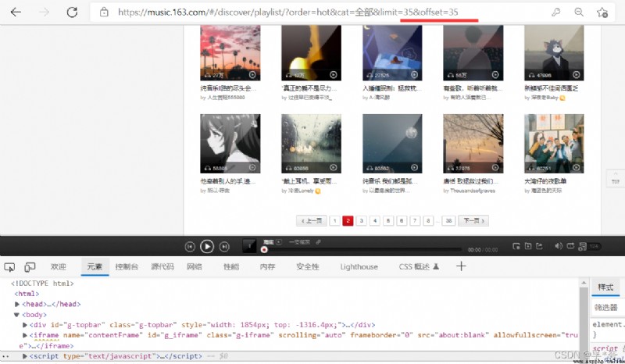Open the play queue list icon
Image resolution: width=625 pixels, height=364 pixels.
(582, 246)
